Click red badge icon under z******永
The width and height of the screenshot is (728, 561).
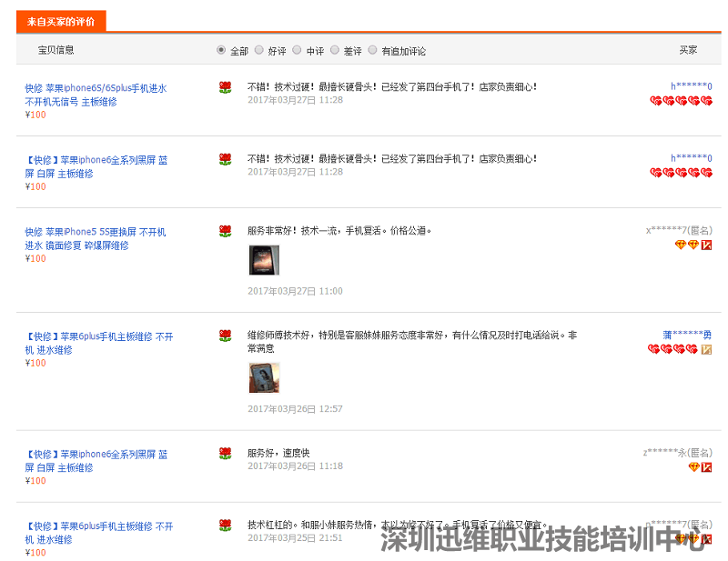click(706, 467)
